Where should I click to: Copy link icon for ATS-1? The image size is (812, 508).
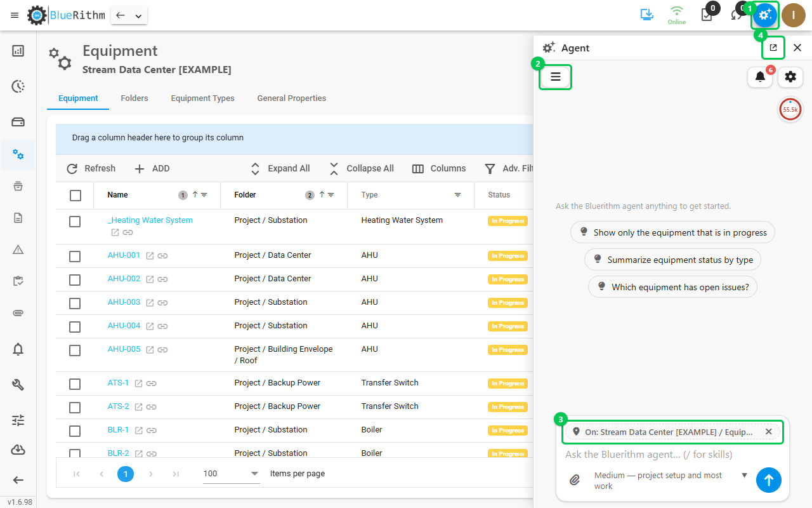click(151, 384)
